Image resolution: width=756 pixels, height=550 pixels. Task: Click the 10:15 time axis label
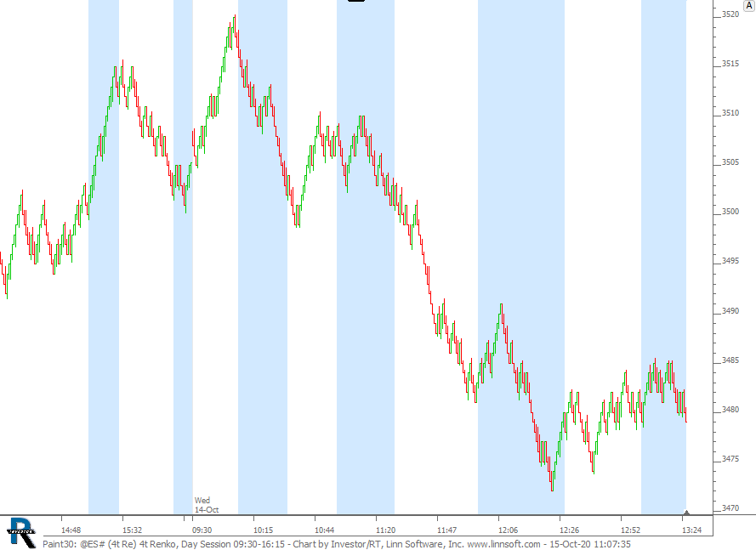264,530
